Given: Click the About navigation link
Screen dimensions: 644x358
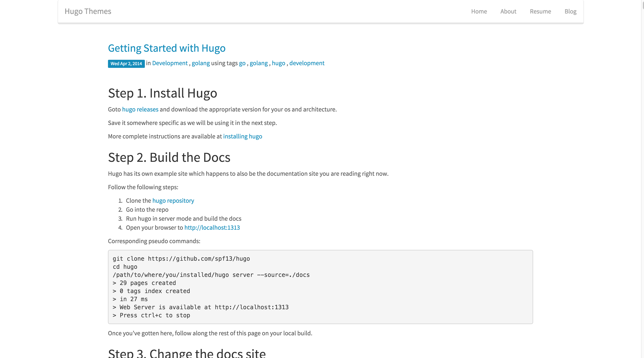Looking at the screenshot, I should 508,11.
